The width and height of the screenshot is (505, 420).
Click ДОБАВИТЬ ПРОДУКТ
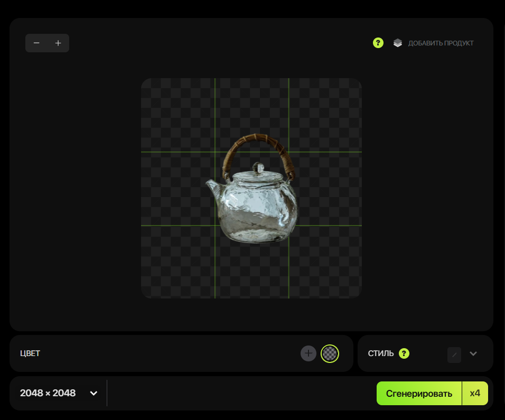pyautogui.click(x=441, y=43)
